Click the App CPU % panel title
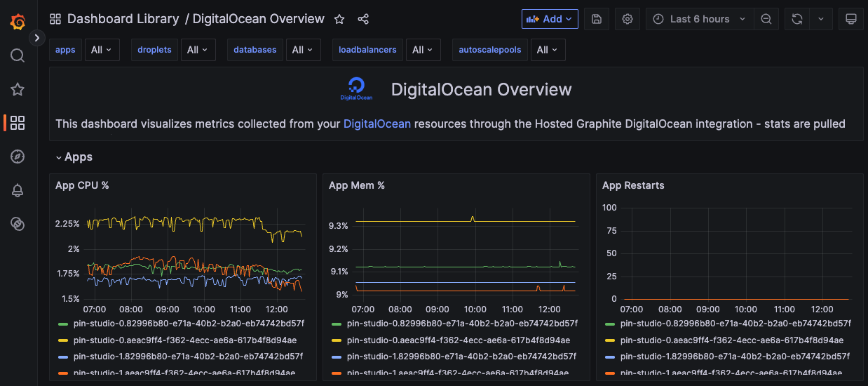 pos(82,185)
